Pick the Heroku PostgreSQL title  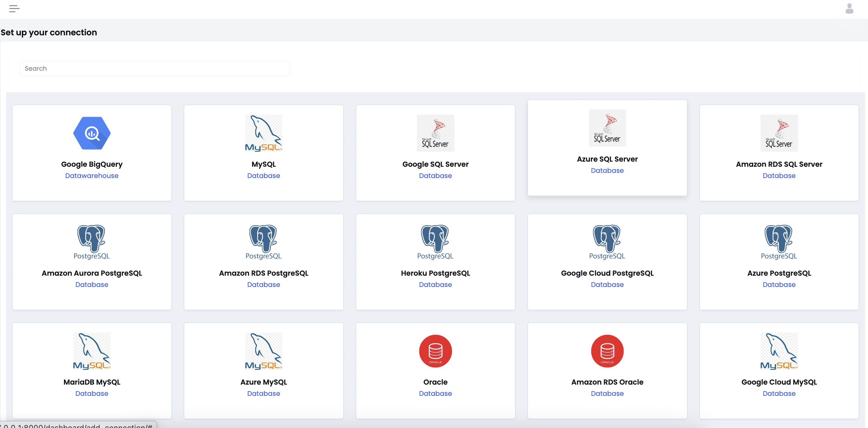(x=435, y=273)
